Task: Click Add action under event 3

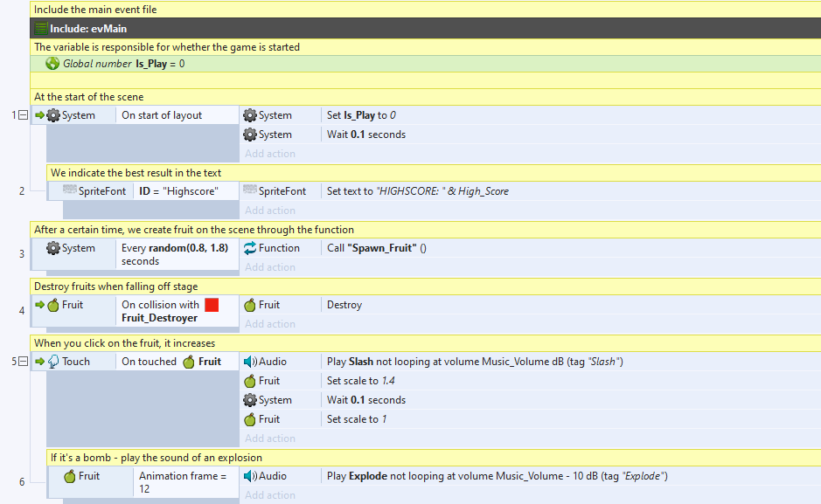Action: [270, 267]
